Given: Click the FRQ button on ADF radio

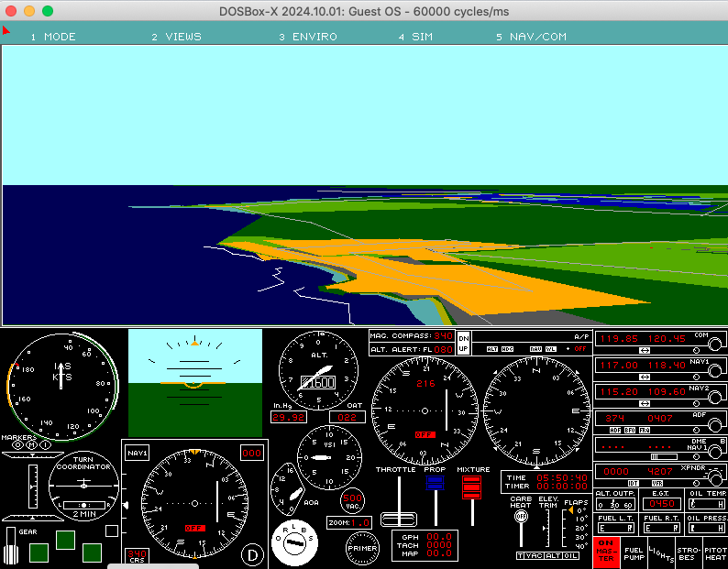Looking at the screenshot, I should [645, 431].
